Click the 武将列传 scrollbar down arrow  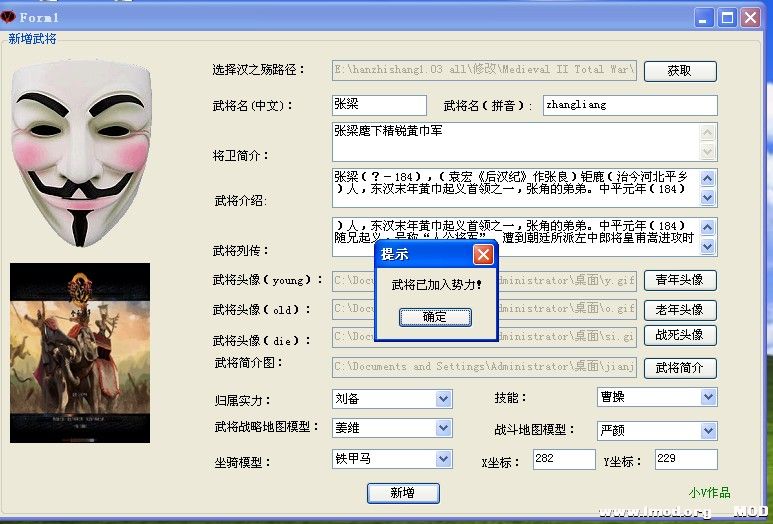[x=707, y=246]
